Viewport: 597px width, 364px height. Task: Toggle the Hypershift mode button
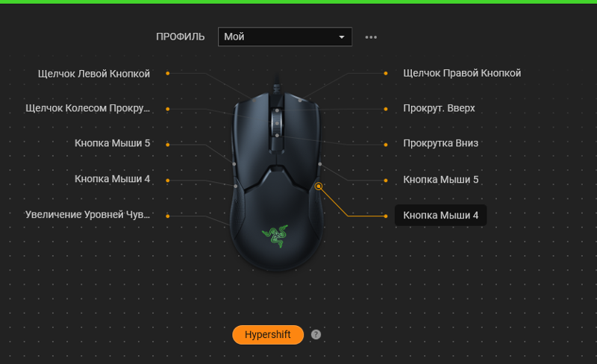[268, 335]
